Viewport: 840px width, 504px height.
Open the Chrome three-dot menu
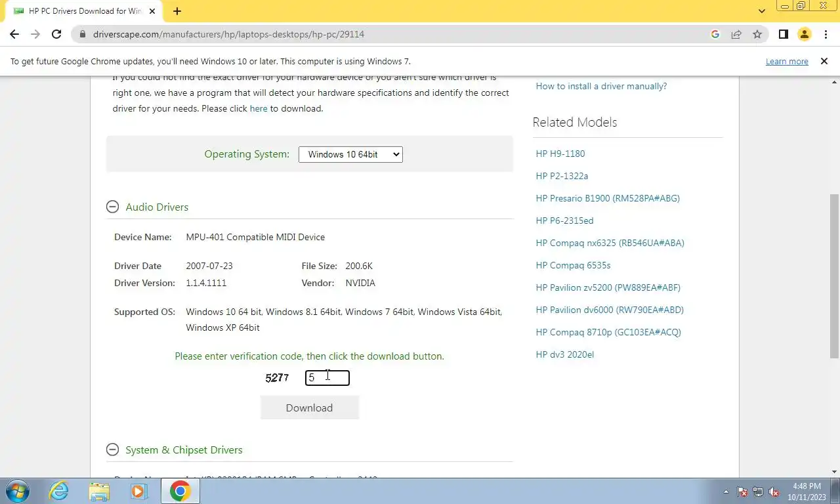point(825,34)
